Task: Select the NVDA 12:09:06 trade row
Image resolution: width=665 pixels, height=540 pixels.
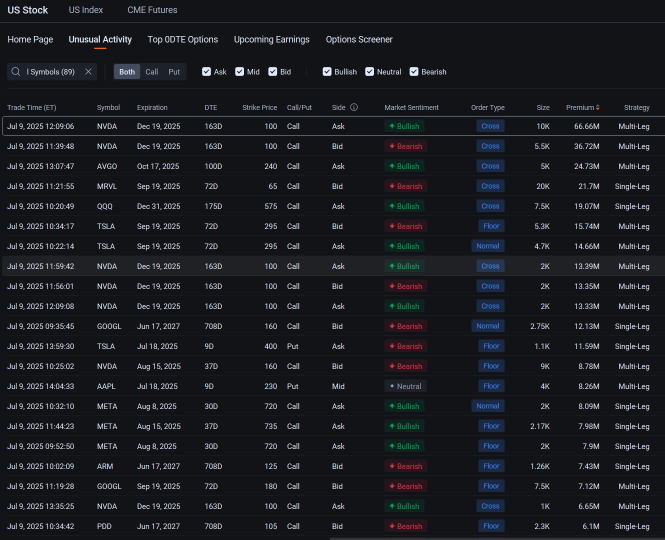Action: coord(333,126)
